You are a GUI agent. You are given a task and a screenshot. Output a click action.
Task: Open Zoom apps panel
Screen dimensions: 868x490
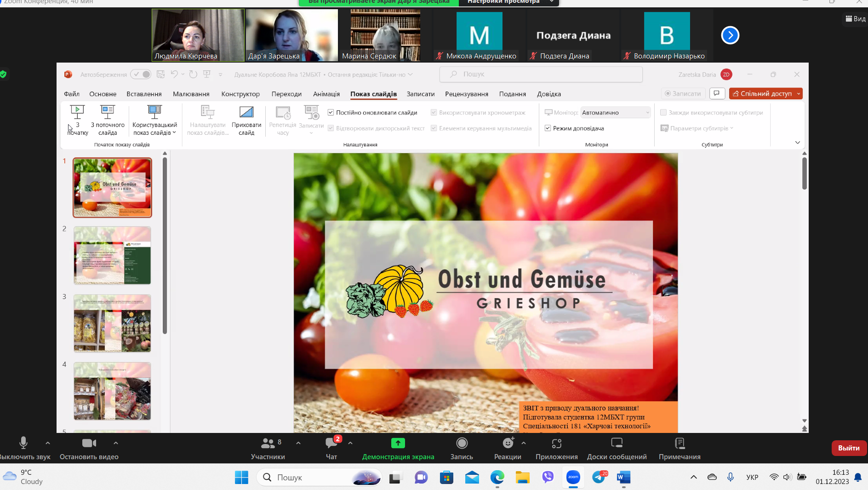point(557,448)
